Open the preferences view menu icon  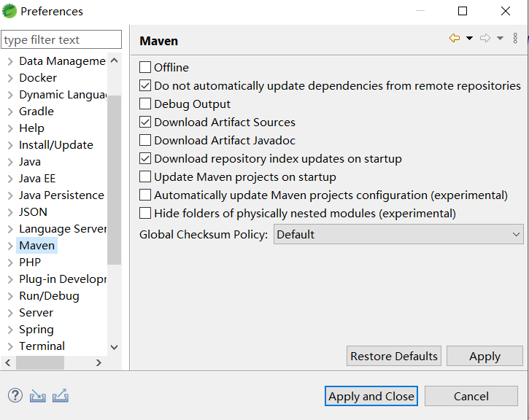click(515, 39)
